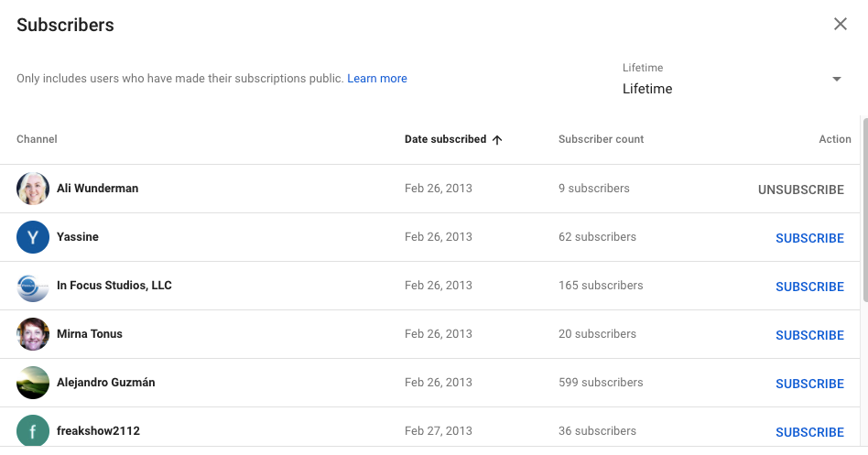The image size is (868, 455).
Task: Open the Alejandro Guzmán channel name
Action: (106, 383)
